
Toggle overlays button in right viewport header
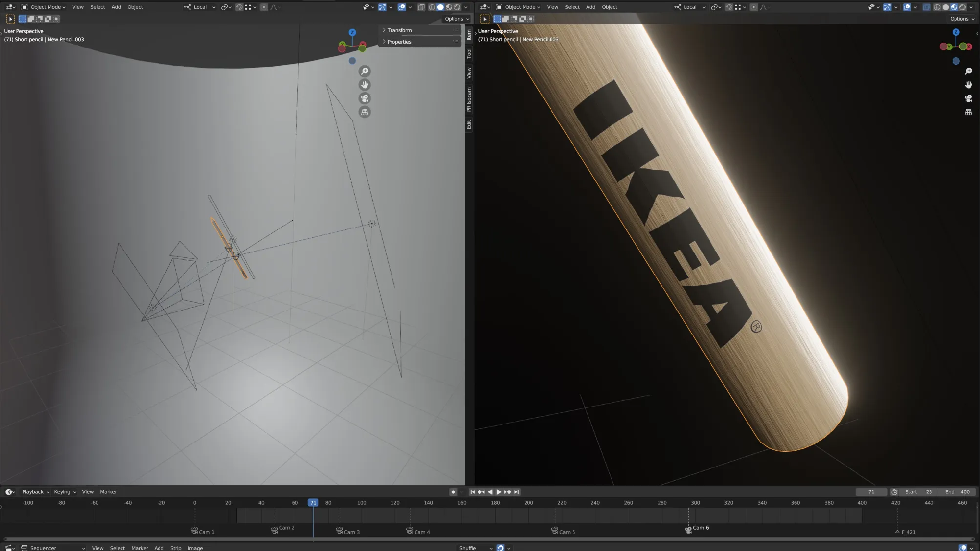point(907,7)
